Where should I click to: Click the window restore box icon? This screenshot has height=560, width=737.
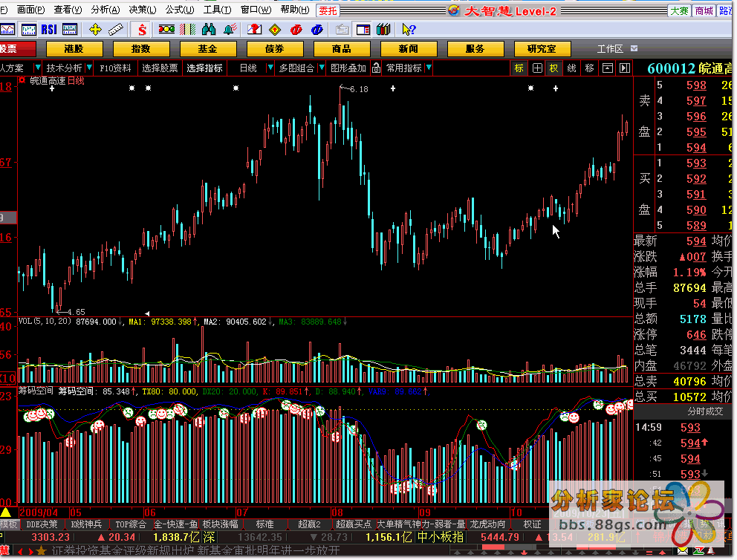coord(607,68)
